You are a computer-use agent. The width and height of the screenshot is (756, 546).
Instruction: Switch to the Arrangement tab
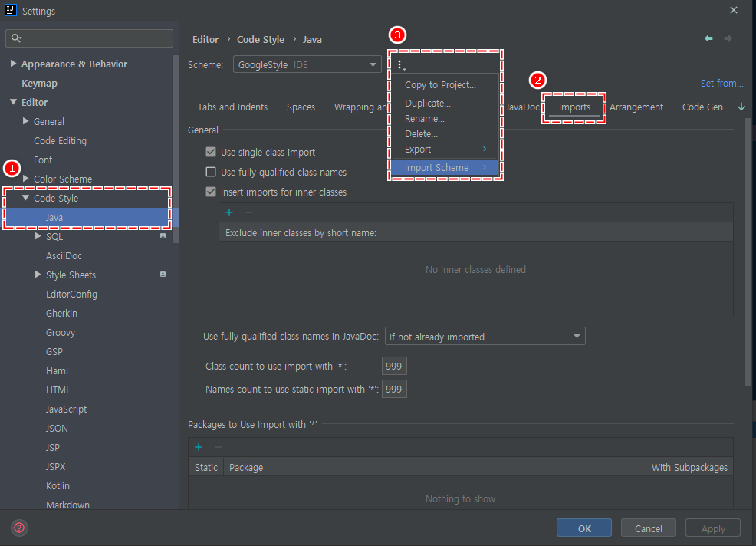click(636, 107)
